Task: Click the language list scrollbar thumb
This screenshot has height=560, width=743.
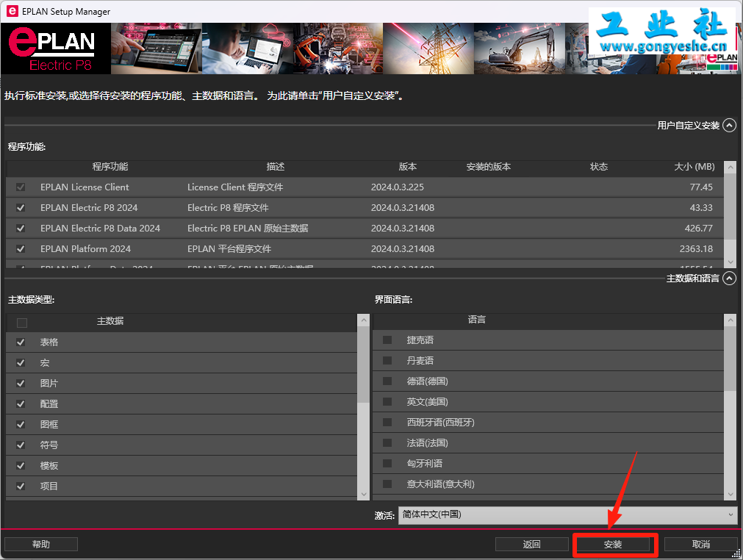Action: 731,359
